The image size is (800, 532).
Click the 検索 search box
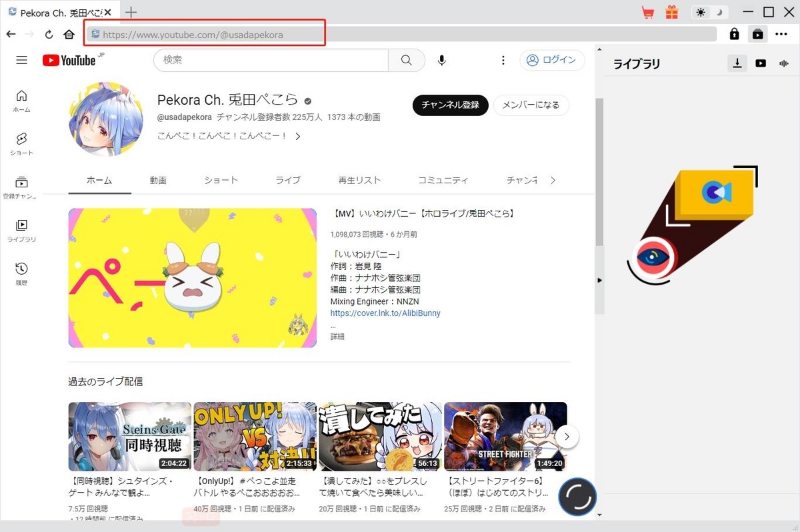point(271,60)
